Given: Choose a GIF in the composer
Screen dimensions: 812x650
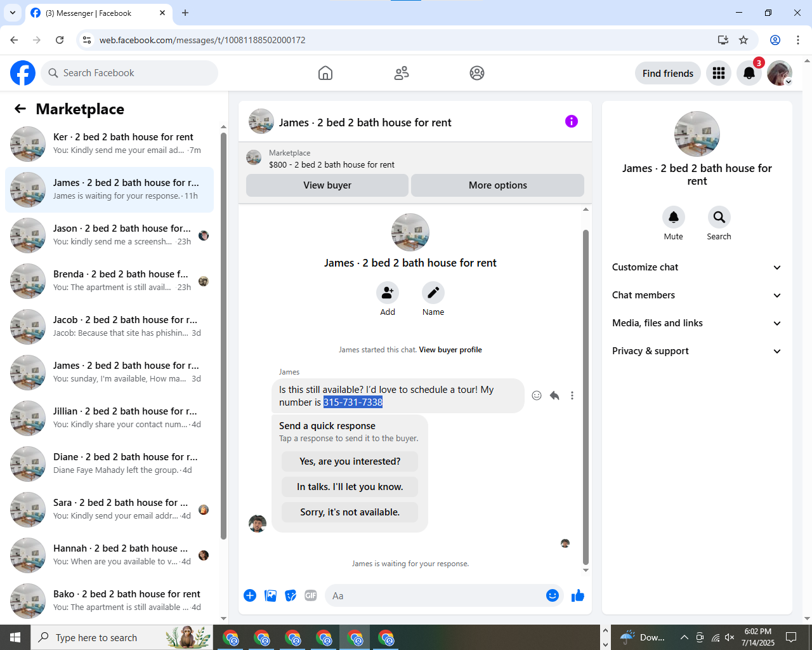Looking at the screenshot, I should (x=311, y=595).
